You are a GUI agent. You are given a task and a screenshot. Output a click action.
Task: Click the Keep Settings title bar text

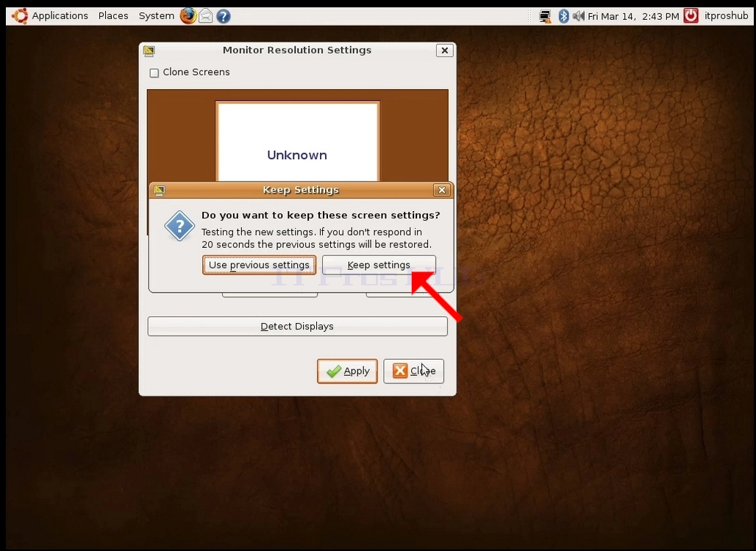click(301, 190)
